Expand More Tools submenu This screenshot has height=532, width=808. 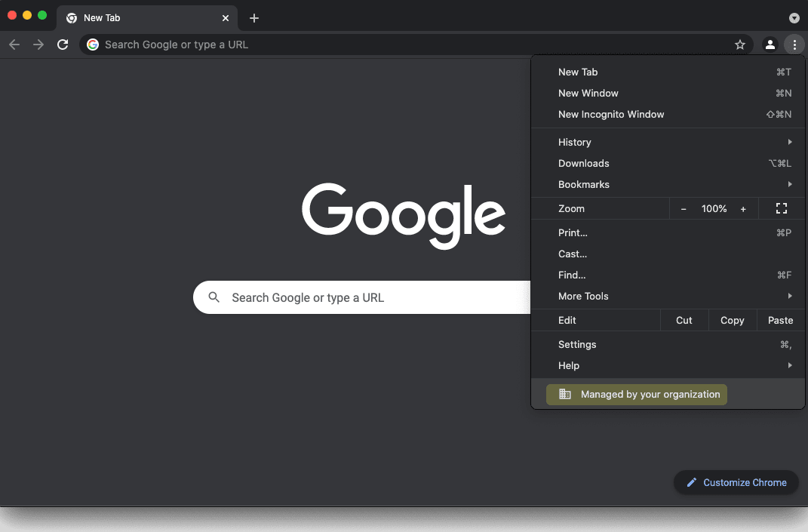click(668, 297)
